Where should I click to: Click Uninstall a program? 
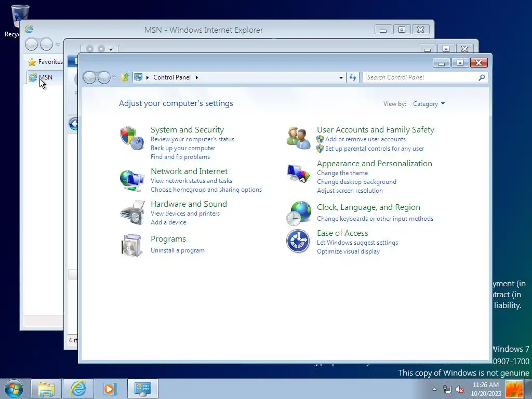(x=178, y=250)
